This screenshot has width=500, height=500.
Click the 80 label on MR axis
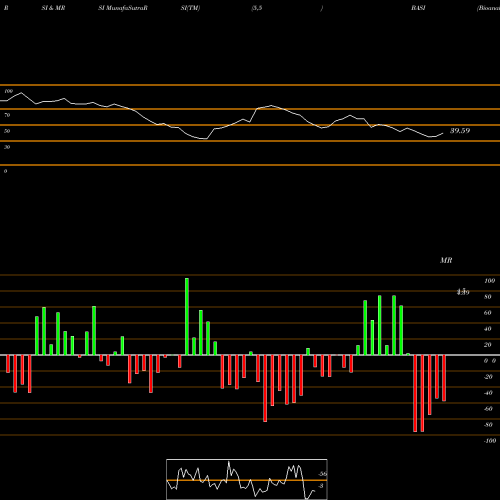pyautogui.click(x=488, y=297)
